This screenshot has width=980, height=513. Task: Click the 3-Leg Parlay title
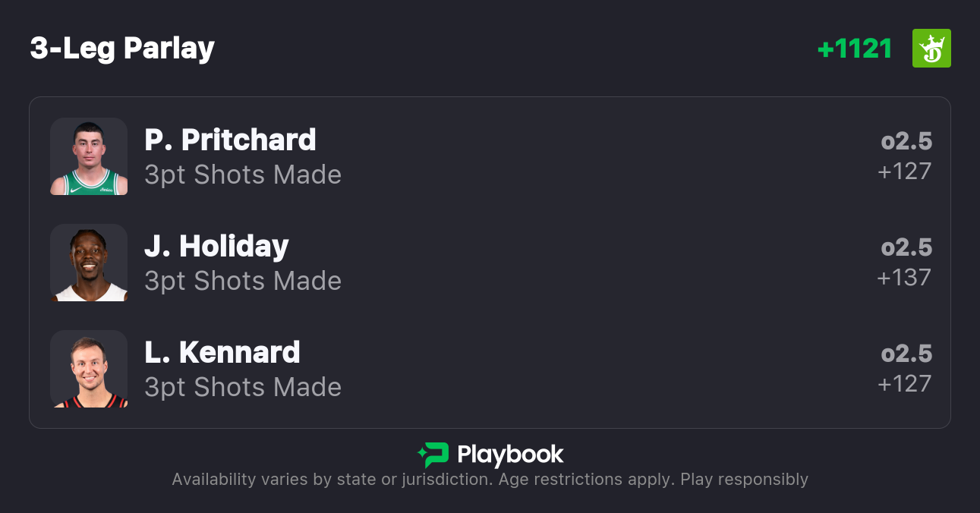point(122,49)
